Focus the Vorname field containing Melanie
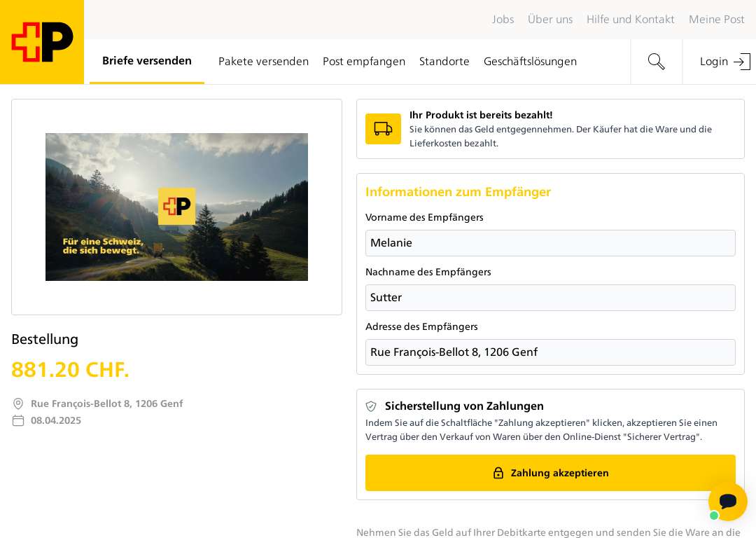The width and height of the screenshot is (756, 538). tap(550, 243)
